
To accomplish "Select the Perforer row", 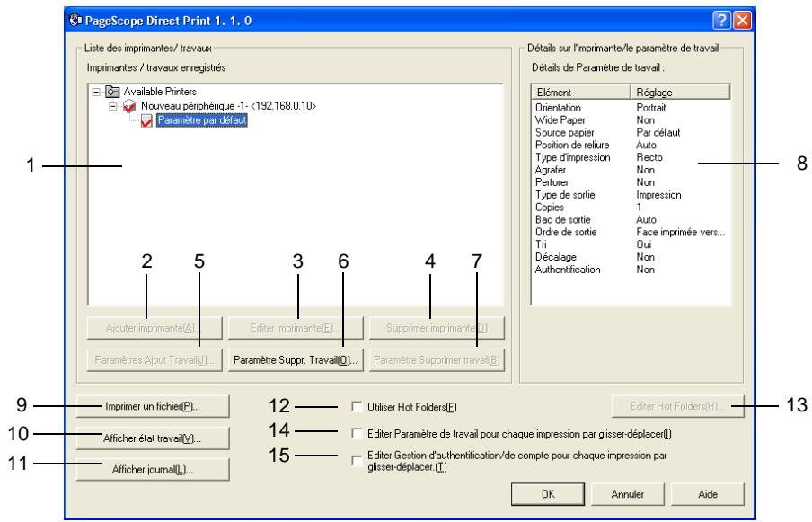I will click(631, 182).
